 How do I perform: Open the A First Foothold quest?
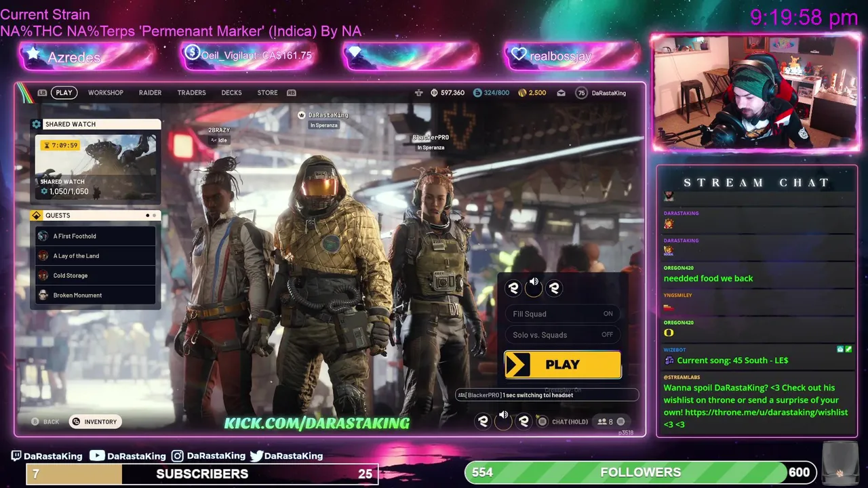96,236
